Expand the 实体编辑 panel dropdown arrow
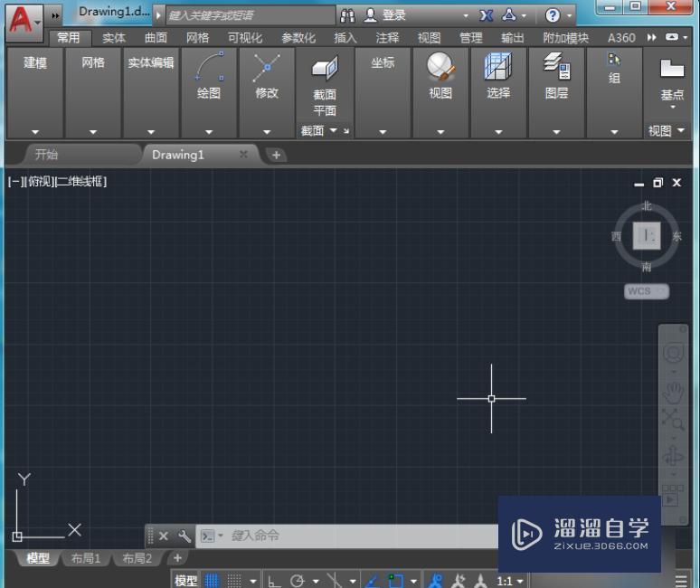Screen dimensions: 700x588 pos(151,132)
